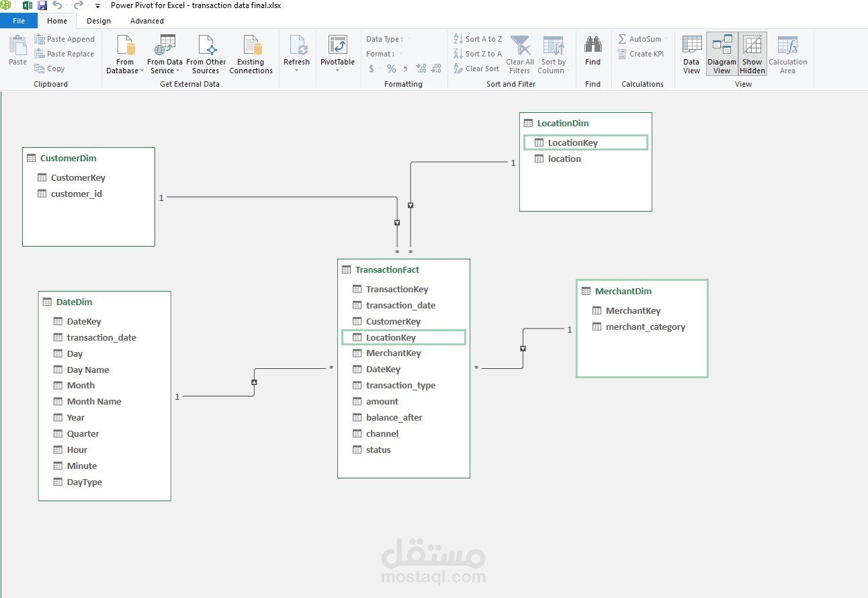Toggle the Calculation Area
Image resolution: width=868 pixels, height=598 pixels.
click(788, 53)
